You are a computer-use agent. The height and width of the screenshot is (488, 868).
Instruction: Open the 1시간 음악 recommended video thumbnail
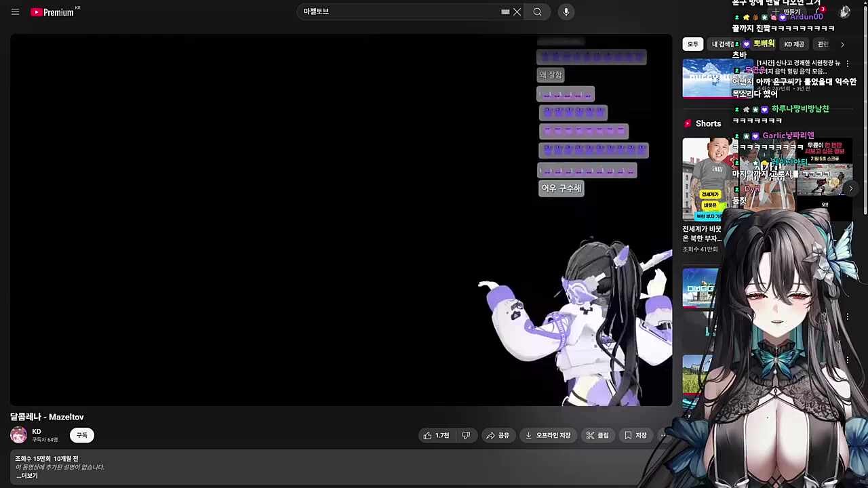click(x=717, y=78)
